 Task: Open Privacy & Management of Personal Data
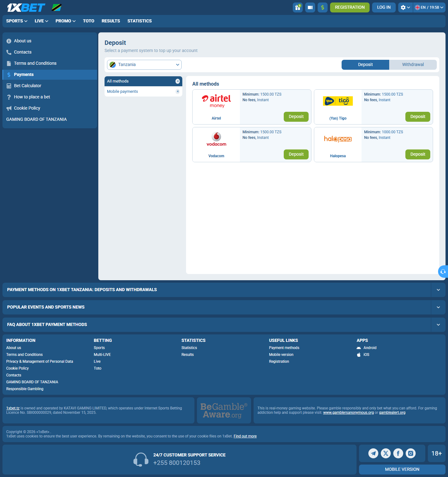tap(40, 361)
